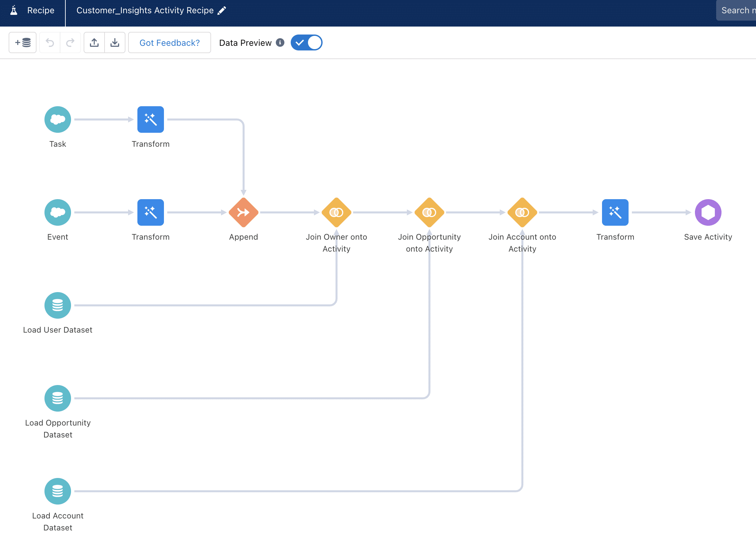Click the Load Account Dataset label
Image resolution: width=756 pixels, height=551 pixels.
click(58, 522)
